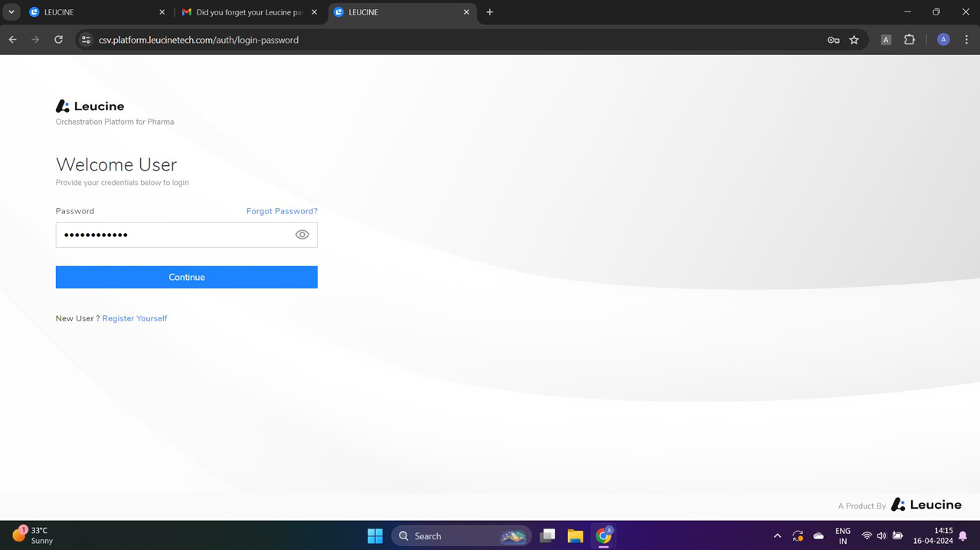980x550 pixels.
Task: Click the sync status tray icon
Action: click(x=798, y=535)
